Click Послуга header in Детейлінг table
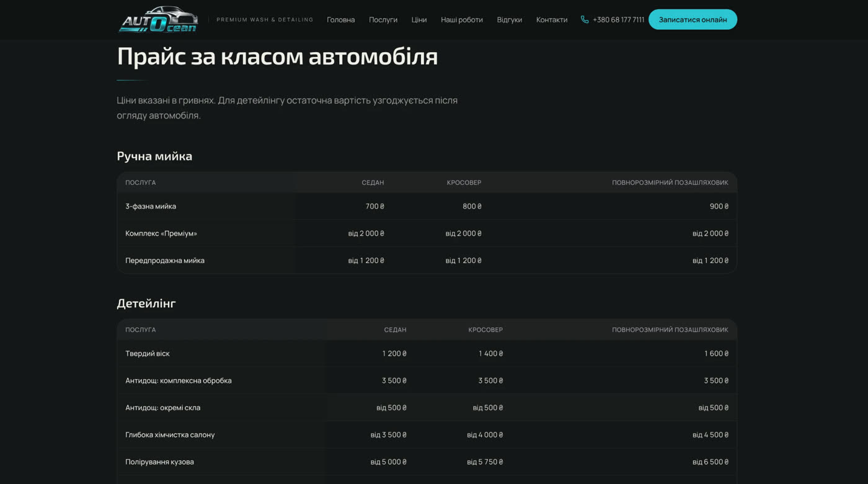Screen dimensions: 868x484 coord(141,329)
